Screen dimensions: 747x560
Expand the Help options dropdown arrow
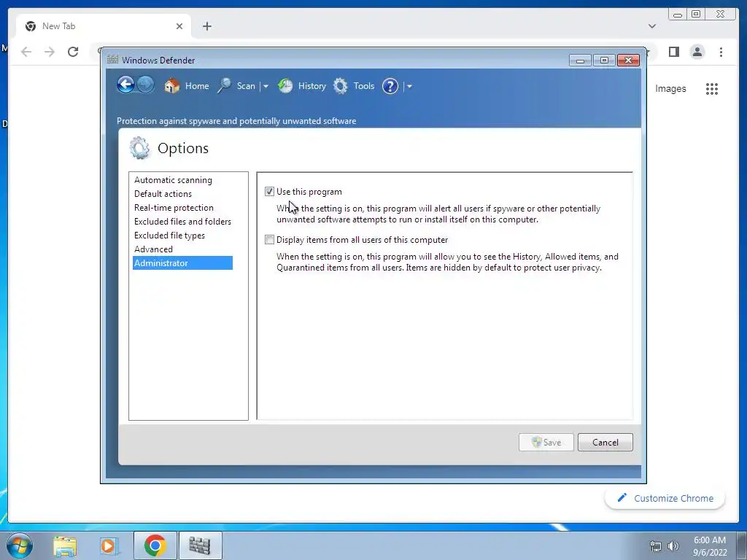409,86
